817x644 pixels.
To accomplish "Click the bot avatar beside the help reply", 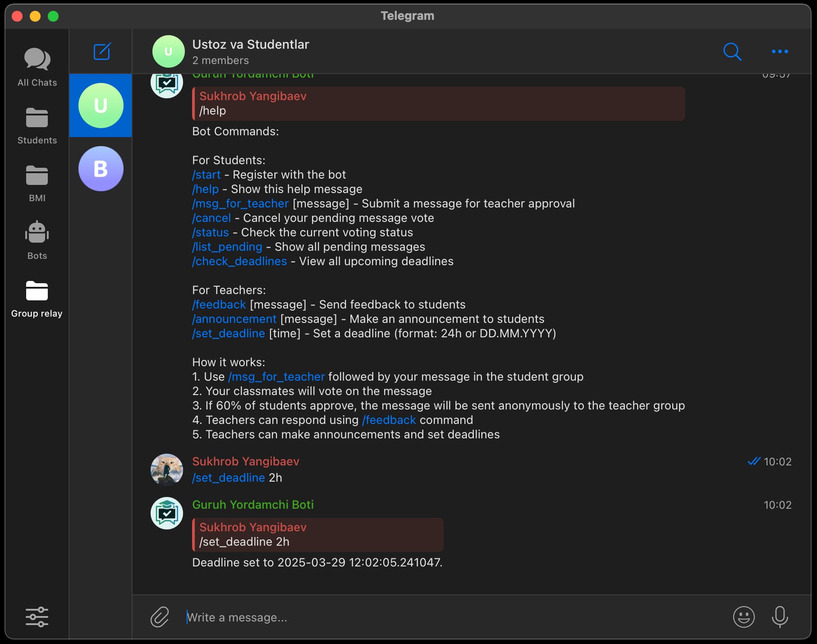I will 167,85.
